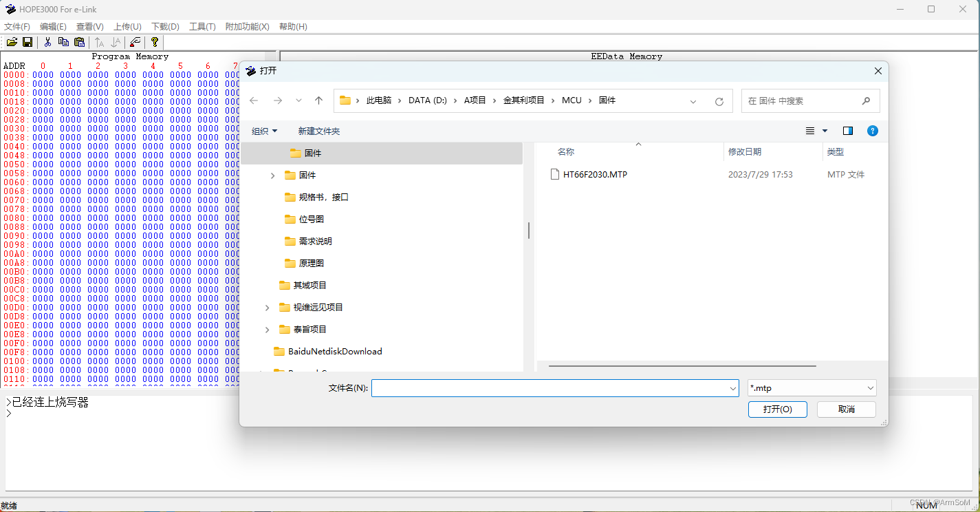Viewport: 980px width, 512px height.
Task: Open the 查看(V) menu
Action: click(90, 26)
